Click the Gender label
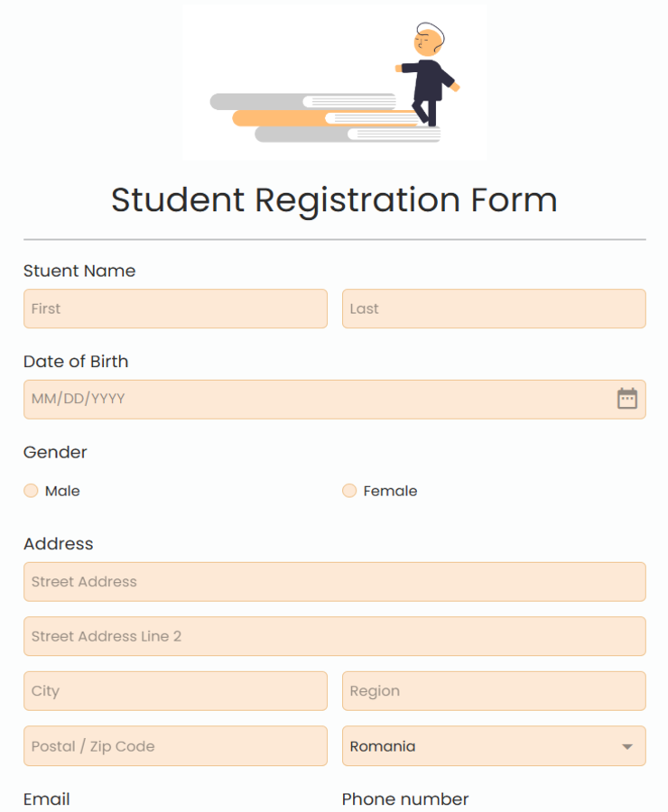668x812 pixels. pos(55,452)
